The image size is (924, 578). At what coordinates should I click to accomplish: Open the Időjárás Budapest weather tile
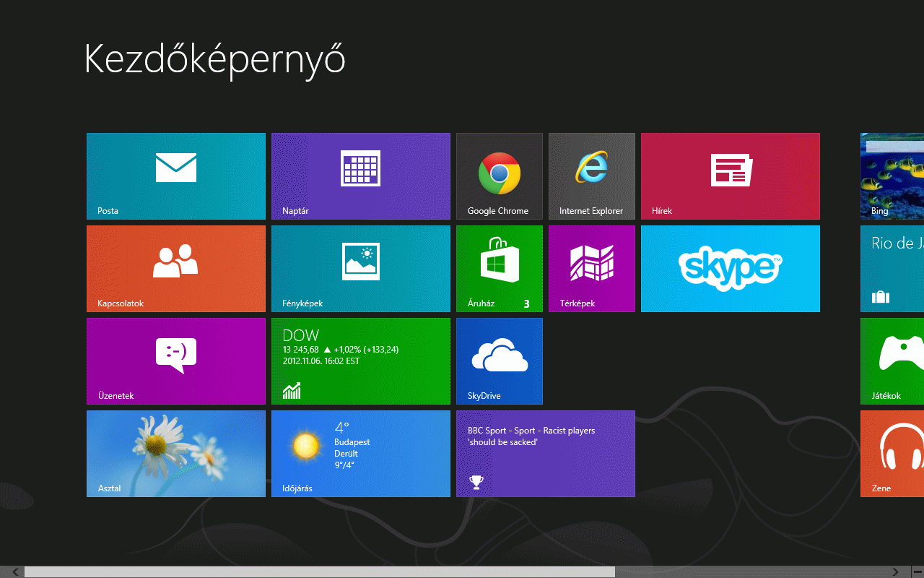[x=361, y=454]
